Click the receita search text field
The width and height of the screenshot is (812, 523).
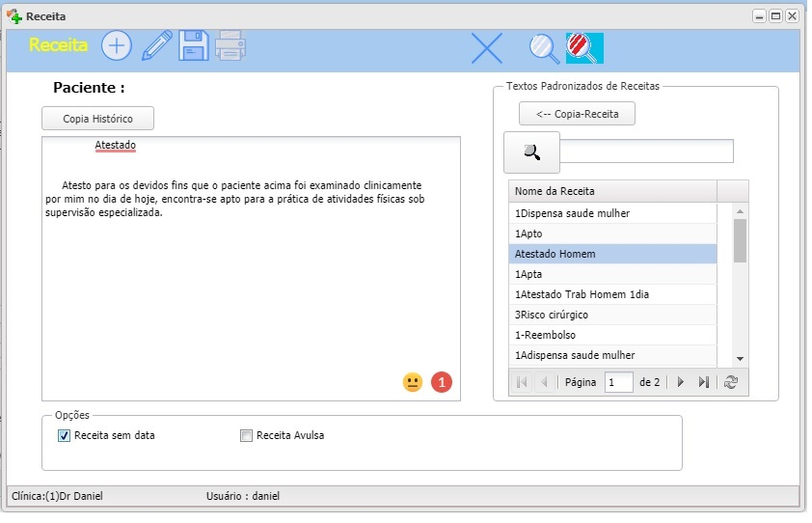647,151
